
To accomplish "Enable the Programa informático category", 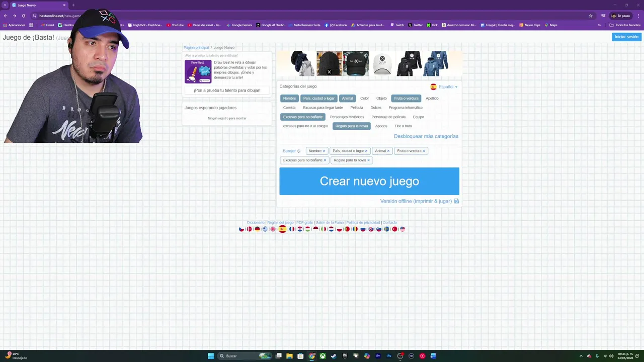I will click(406, 108).
